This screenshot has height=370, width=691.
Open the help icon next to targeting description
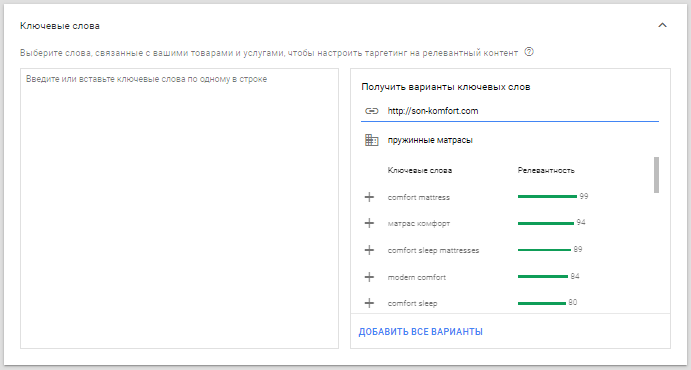529,52
